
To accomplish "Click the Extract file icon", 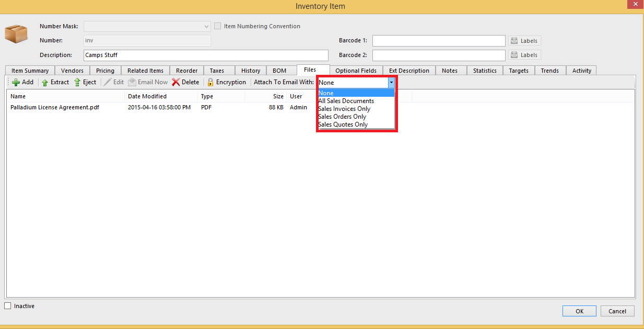I will (45, 82).
